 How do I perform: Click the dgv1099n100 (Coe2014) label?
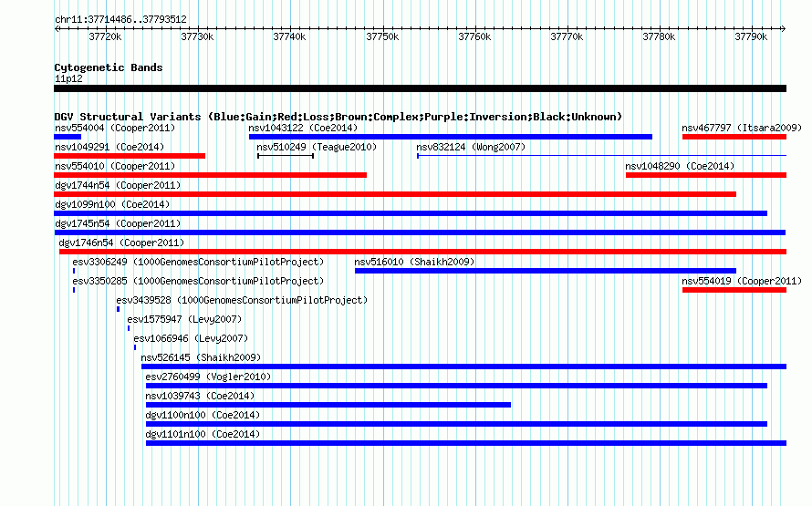pos(112,204)
